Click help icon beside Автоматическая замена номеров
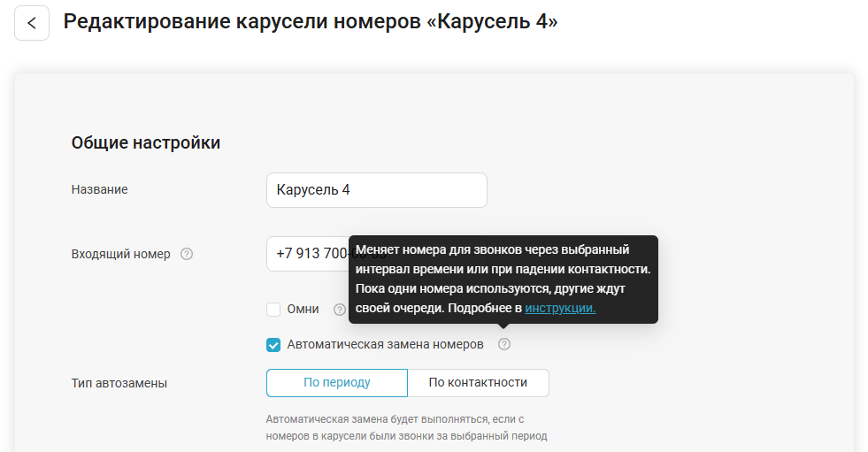The height and width of the screenshot is (452, 868). [503, 344]
